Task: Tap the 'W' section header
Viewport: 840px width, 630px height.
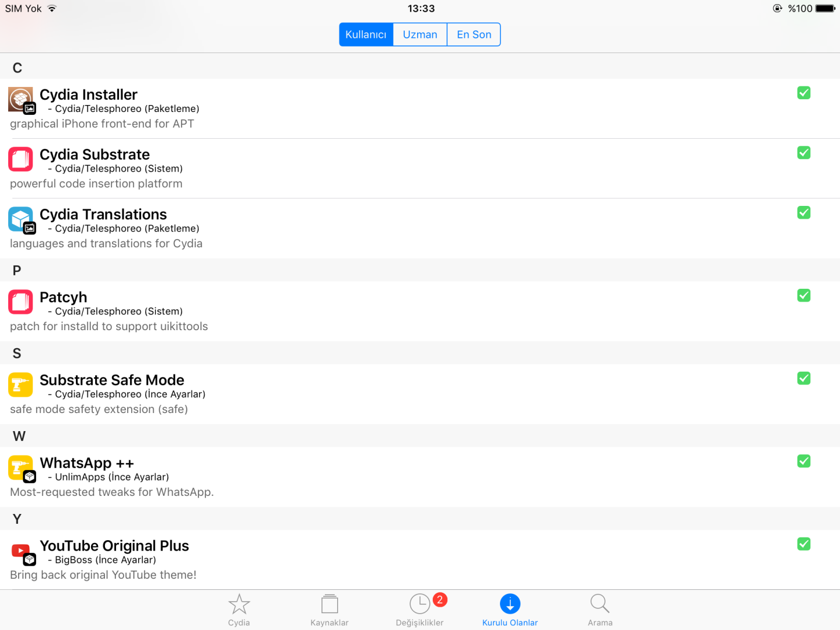Action: click(x=420, y=436)
